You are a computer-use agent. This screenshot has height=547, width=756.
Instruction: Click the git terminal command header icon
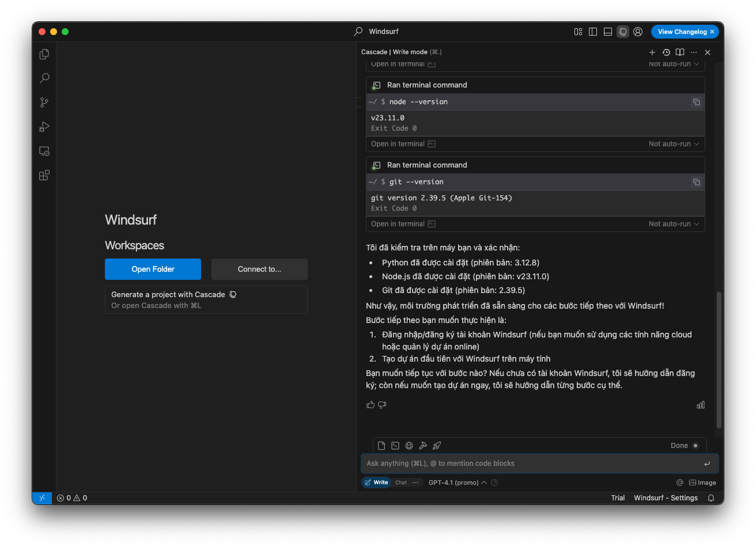click(x=376, y=165)
